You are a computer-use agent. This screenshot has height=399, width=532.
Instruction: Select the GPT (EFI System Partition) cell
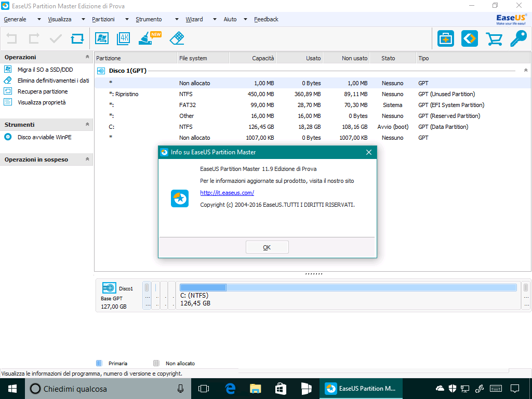451,105
